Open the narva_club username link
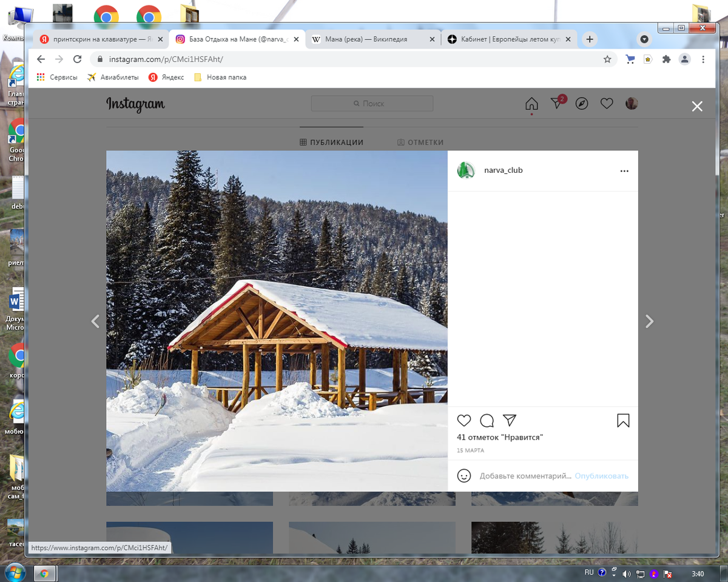The image size is (728, 582). [x=503, y=170]
